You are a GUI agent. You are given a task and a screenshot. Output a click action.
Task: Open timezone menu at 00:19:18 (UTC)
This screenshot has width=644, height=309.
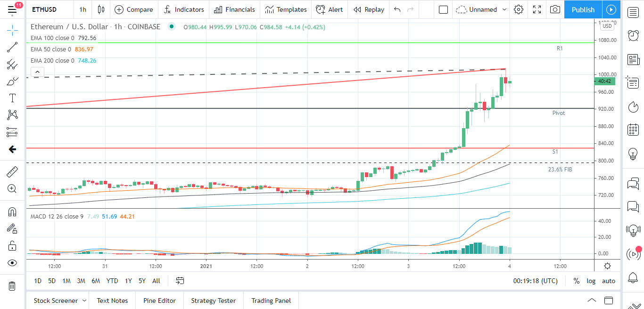tap(535, 281)
